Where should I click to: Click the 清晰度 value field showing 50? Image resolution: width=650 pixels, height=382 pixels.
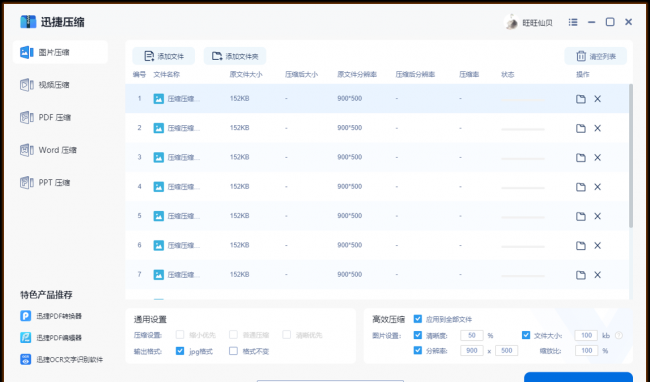pyautogui.click(x=472, y=335)
